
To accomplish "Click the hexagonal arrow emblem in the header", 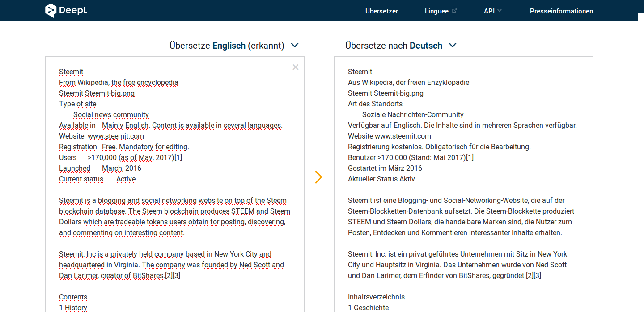I will (x=50, y=10).
